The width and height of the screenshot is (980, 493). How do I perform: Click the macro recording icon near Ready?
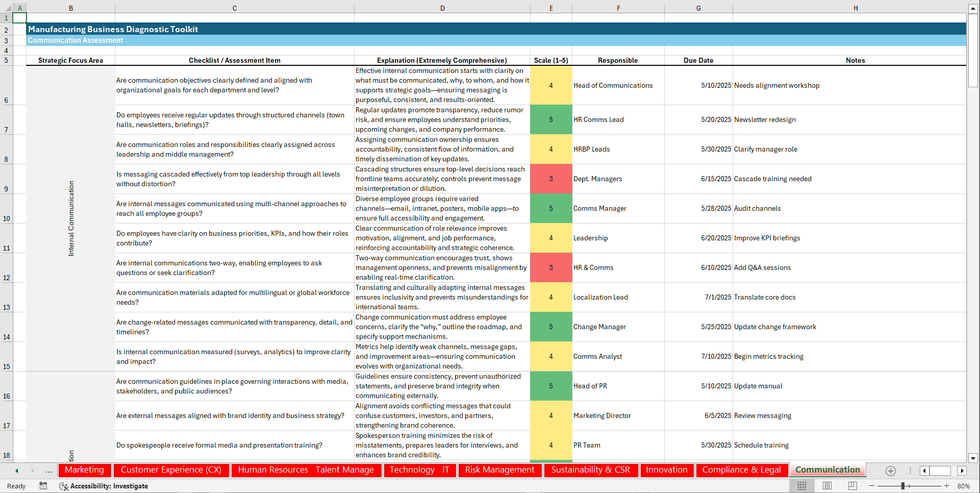(x=43, y=486)
